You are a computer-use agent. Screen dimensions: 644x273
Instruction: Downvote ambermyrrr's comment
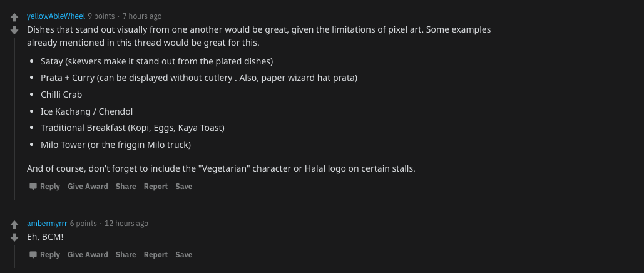click(14, 237)
